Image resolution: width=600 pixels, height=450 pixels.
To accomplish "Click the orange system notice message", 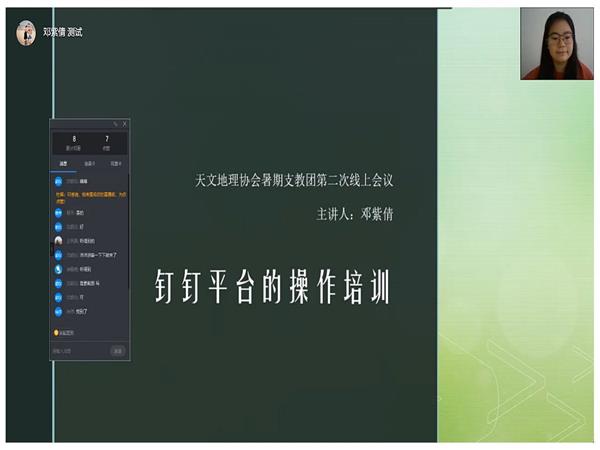I will (x=91, y=197).
